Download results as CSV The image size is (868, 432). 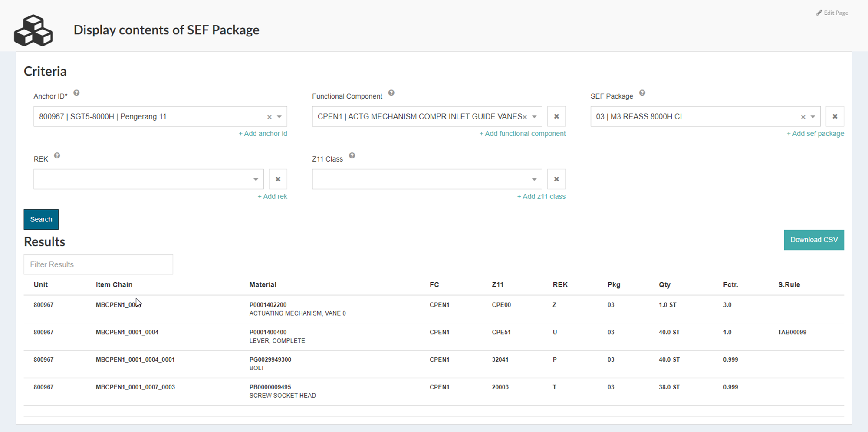[x=814, y=240]
